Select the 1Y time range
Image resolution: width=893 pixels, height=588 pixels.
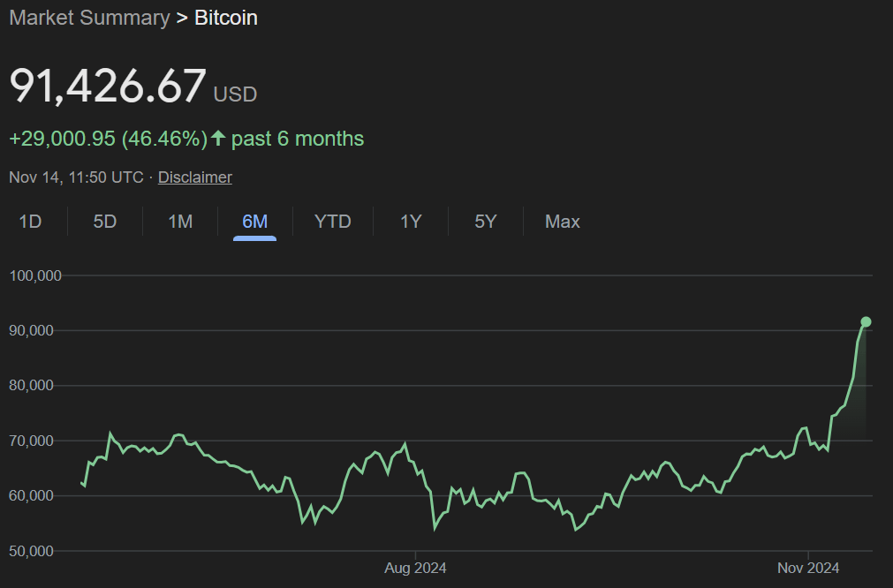tap(410, 222)
